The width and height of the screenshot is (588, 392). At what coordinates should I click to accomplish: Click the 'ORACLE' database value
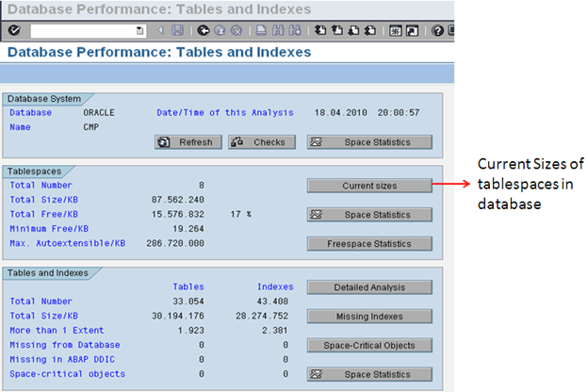99,112
